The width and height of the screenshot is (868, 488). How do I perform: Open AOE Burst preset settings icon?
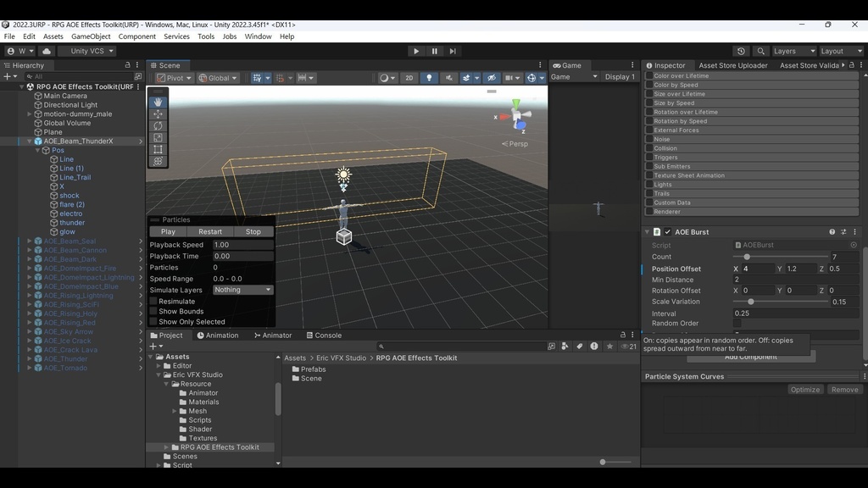tap(843, 232)
